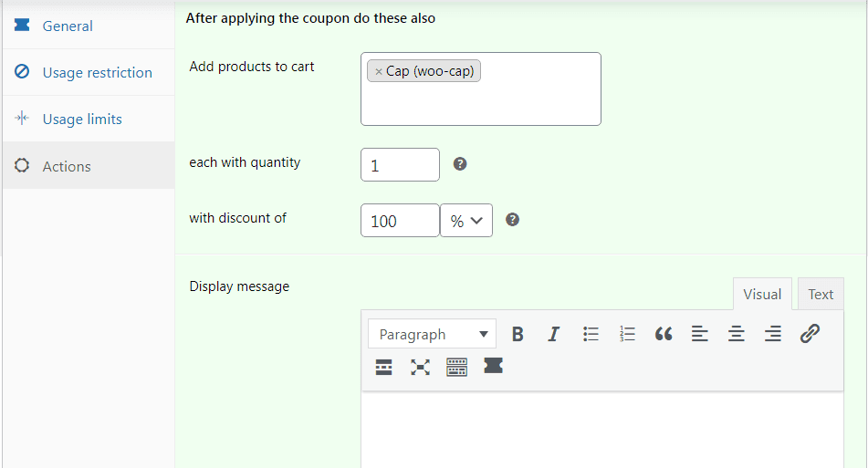Image resolution: width=868 pixels, height=468 pixels.
Task: Click the Actions circle icon
Action: (x=22, y=165)
